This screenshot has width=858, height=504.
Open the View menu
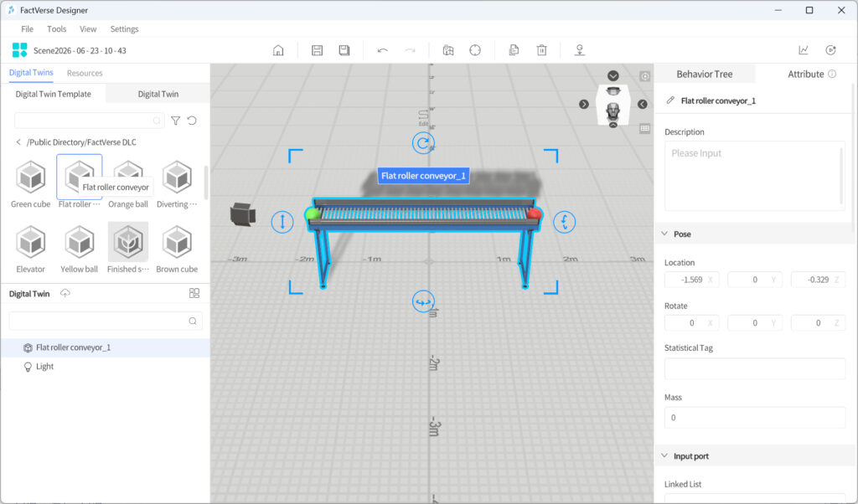(88, 29)
